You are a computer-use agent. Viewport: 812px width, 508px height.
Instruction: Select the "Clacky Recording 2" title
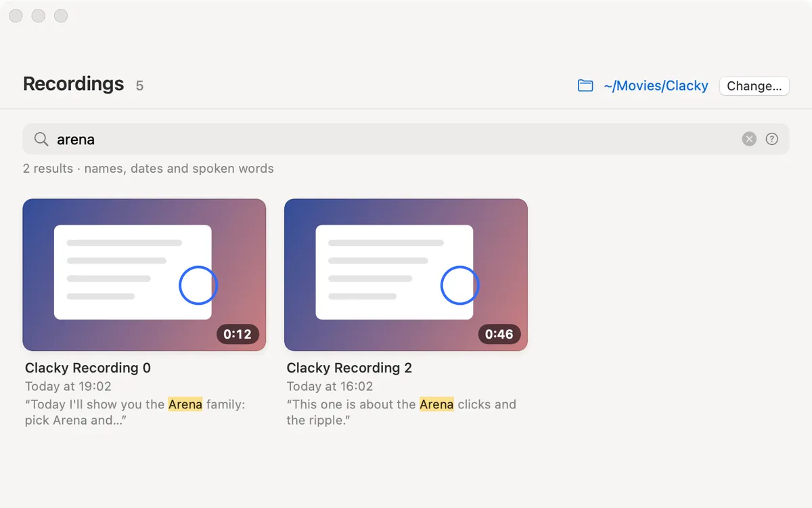pos(349,368)
